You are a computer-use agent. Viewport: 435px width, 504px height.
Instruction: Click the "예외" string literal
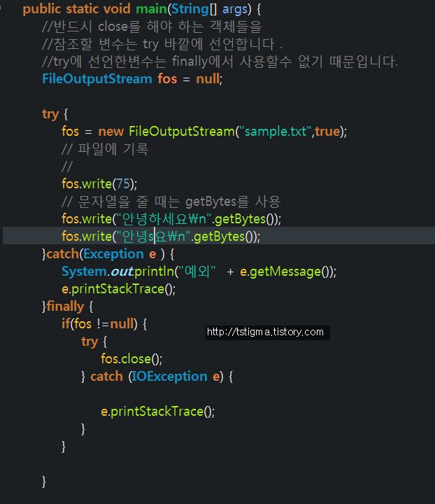click(x=197, y=272)
